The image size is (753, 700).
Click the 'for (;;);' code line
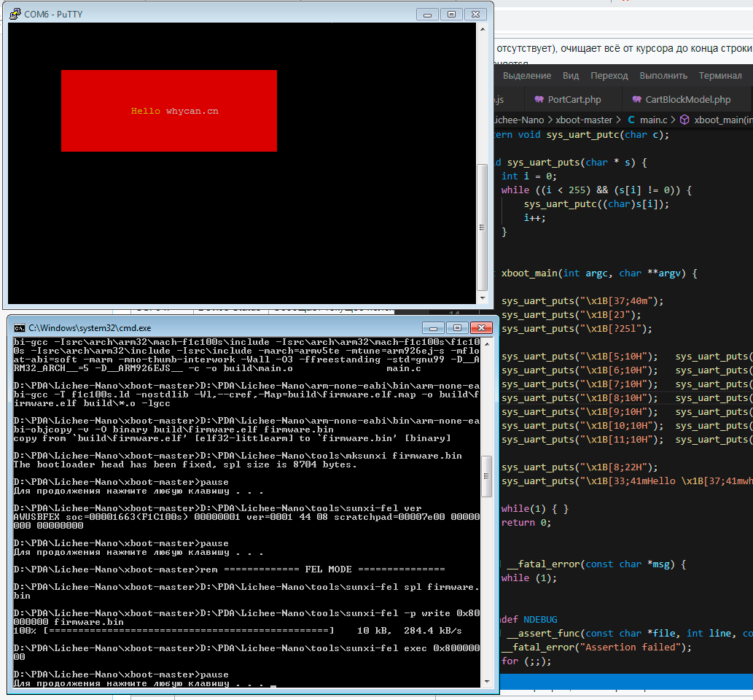tap(526, 661)
